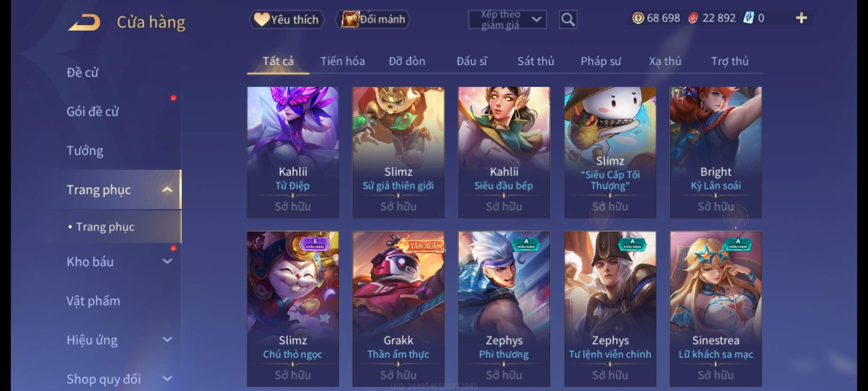Select Grakk Thần ẩm thực skin card
Screen dimensions: 868x391
point(399,309)
